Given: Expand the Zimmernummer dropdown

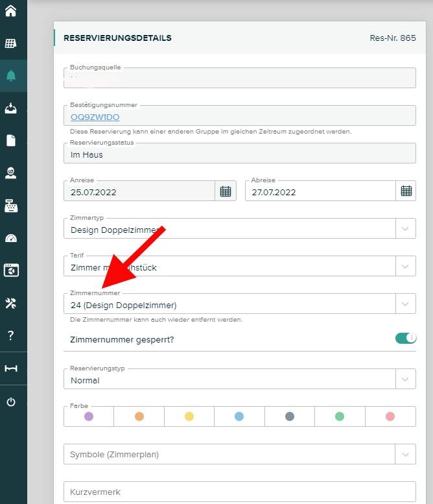Looking at the screenshot, I should [x=405, y=304].
